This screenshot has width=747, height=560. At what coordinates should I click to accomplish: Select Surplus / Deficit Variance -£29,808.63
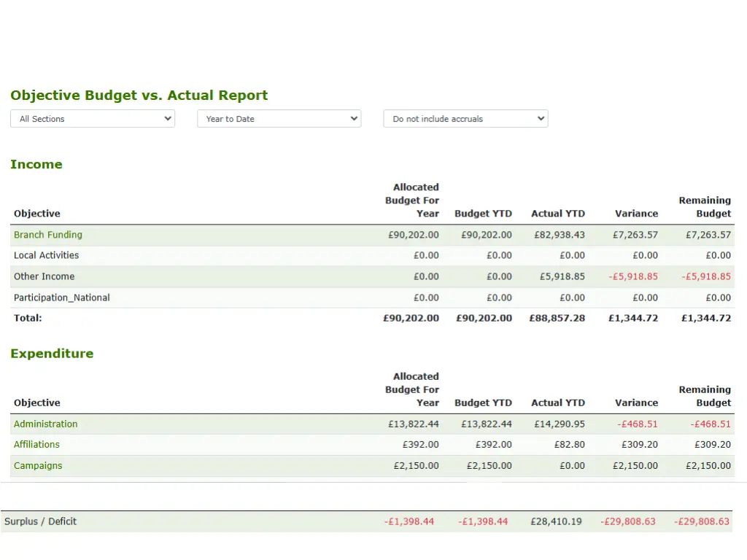(x=628, y=521)
